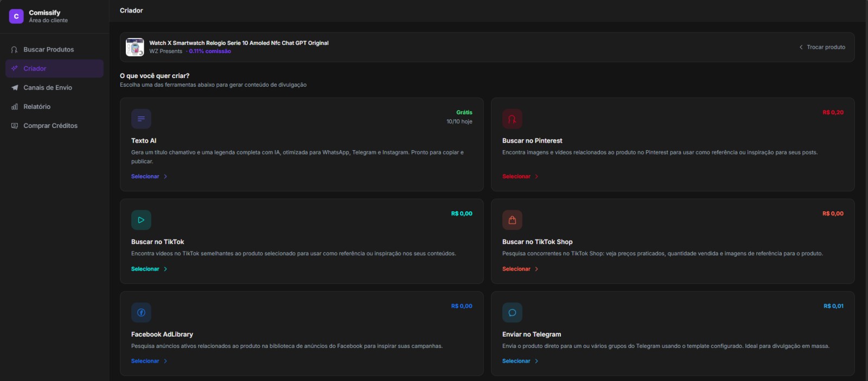Click the 0.11% comissão label
Viewport: 868px width, 381px height.
click(x=210, y=51)
